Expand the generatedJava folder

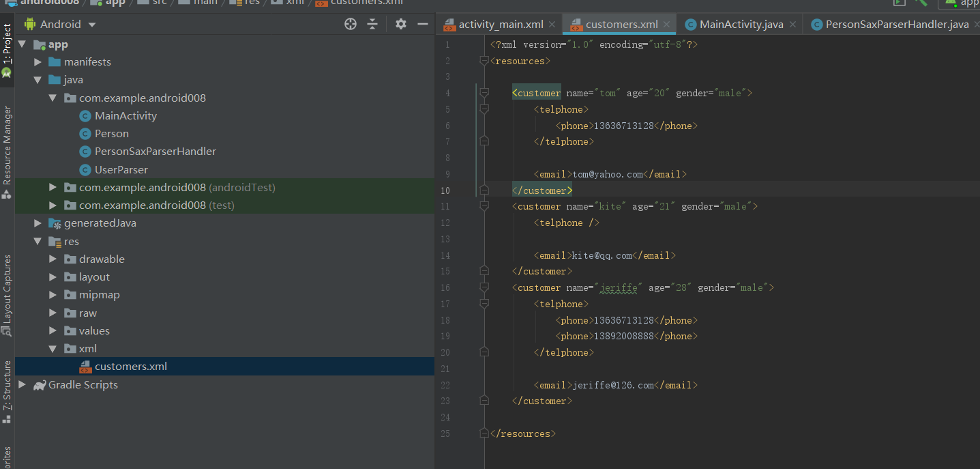point(38,223)
